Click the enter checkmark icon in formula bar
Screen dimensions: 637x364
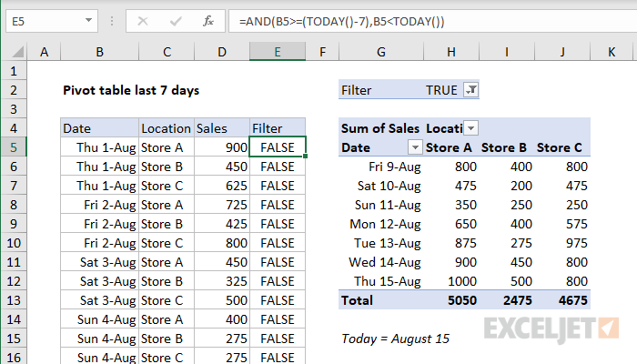click(x=174, y=21)
